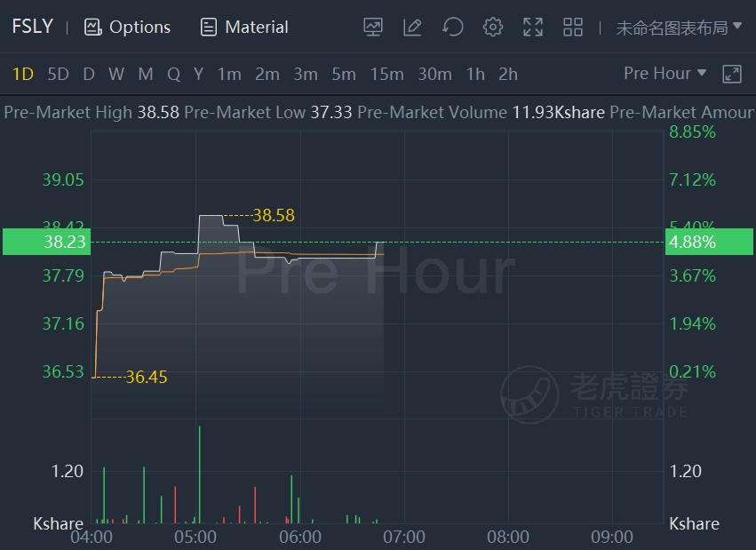Image resolution: width=756 pixels, height=550 pixels.
Task: Expand chart with the pop-out arrow icon
Action: [x=732, y=75]
